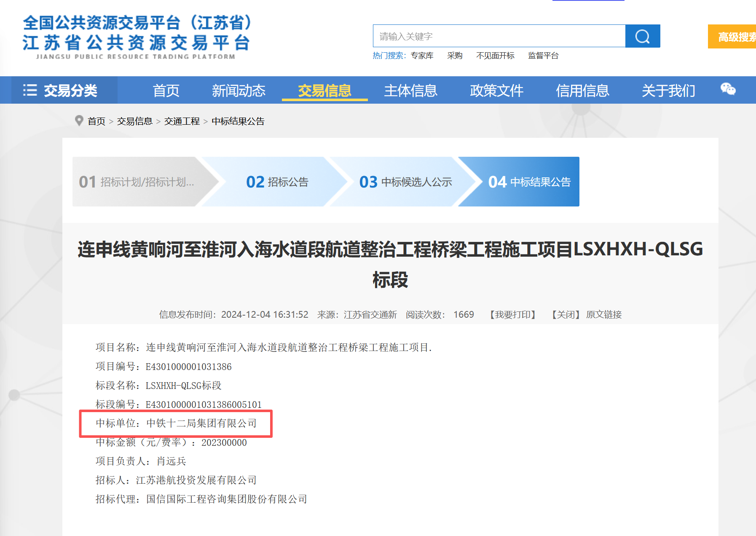This screenshot has height=536, width=756.
Task: Type in the keyword search field
Action: click(499, 36)
